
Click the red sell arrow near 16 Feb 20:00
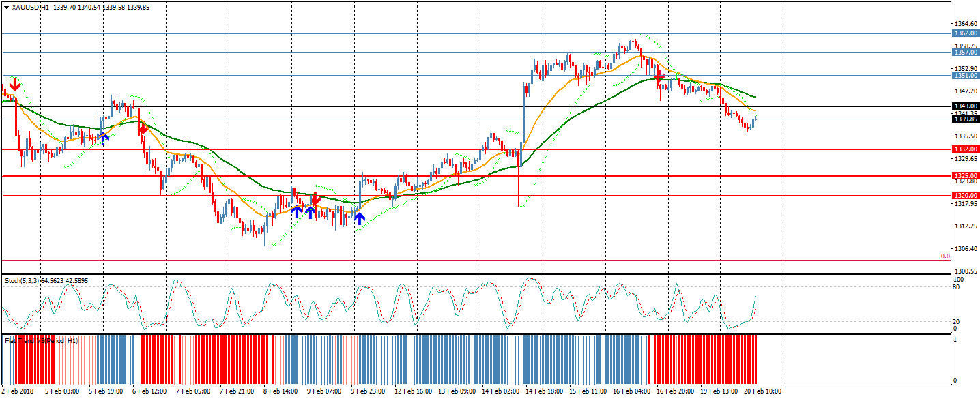pyautogui.click(x=659, y=78)
